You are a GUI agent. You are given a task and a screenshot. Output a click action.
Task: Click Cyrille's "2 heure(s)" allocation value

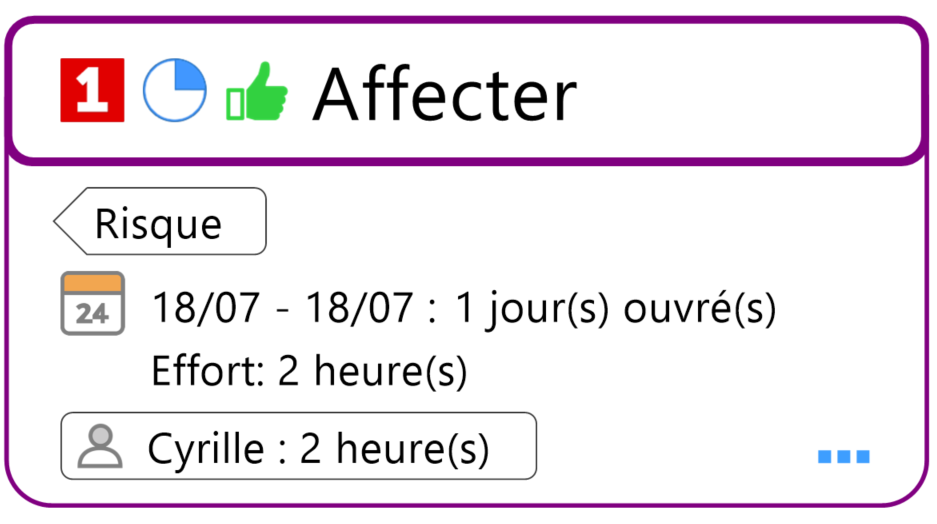(x=394, y=448)
